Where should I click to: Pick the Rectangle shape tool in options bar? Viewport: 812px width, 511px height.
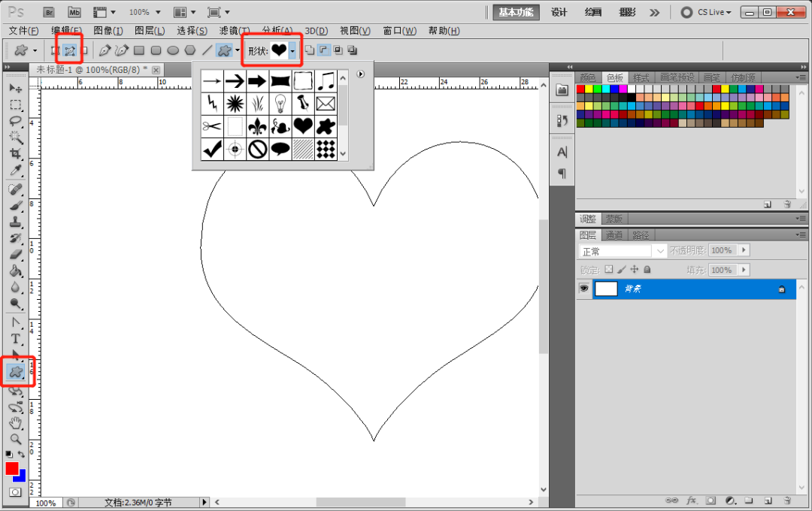pos(139,50)
